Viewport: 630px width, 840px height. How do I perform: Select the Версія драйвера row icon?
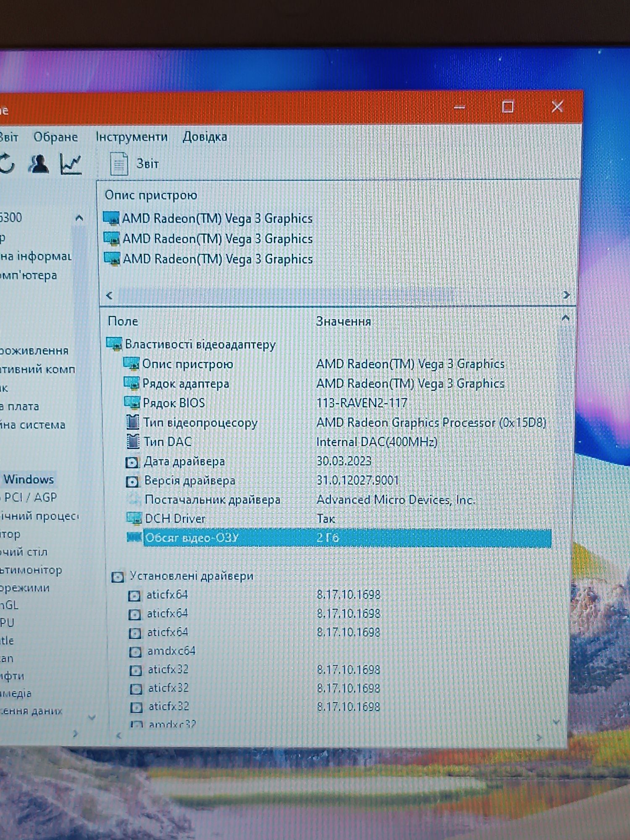(x=132, y=481)
